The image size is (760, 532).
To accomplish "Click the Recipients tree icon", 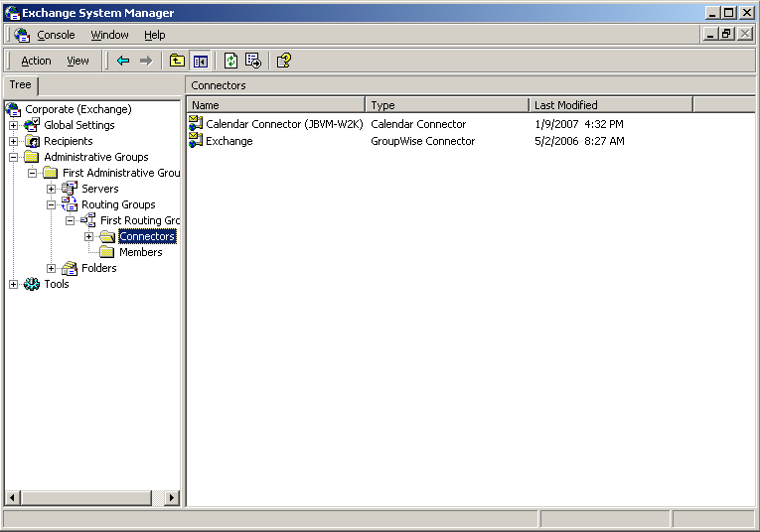I will pyautogui.click(x=32, y=141).
